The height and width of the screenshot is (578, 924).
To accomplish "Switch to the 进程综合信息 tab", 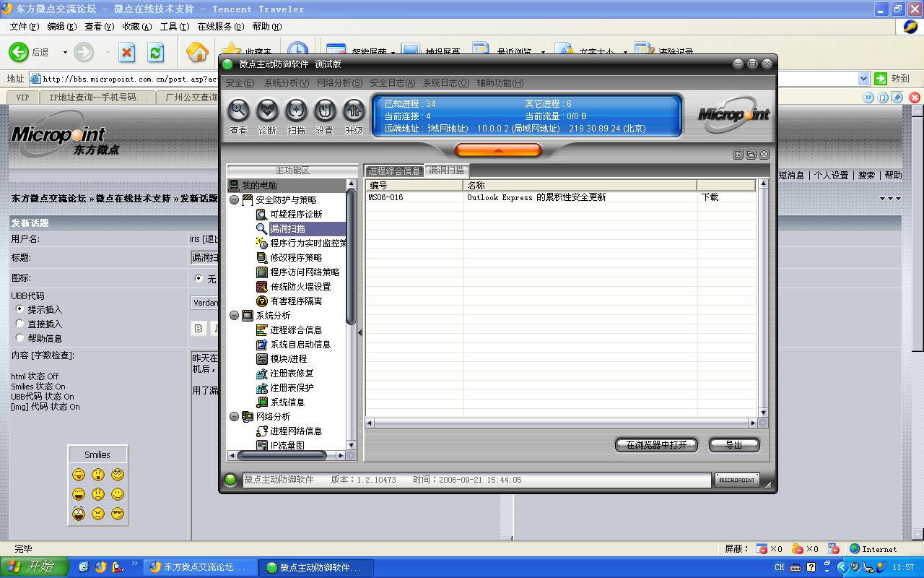I will [394, 171].
